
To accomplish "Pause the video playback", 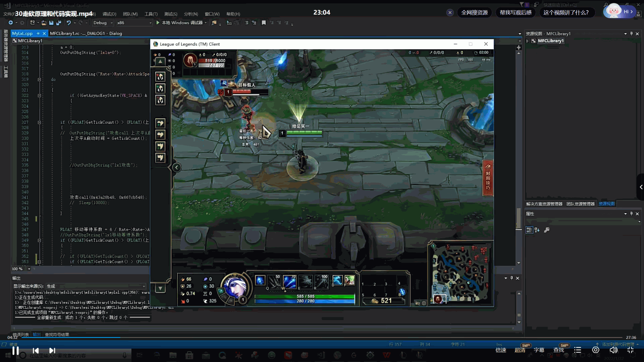I will click(x=15, y=350).
